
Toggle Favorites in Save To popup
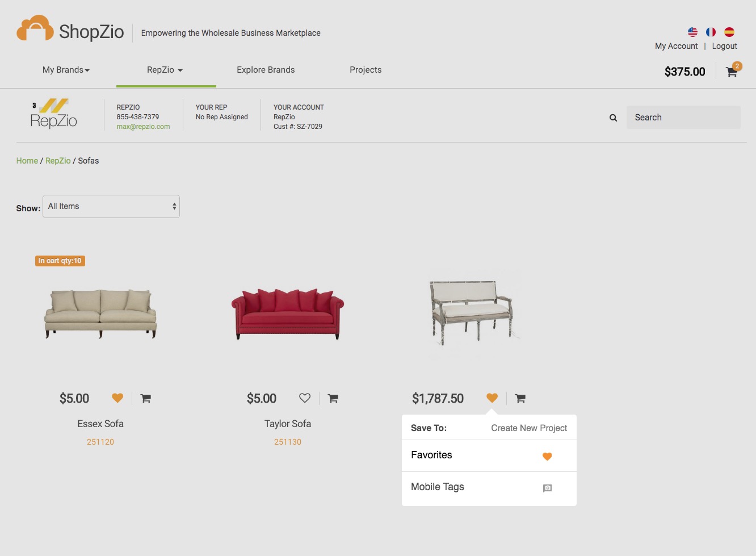489,455
